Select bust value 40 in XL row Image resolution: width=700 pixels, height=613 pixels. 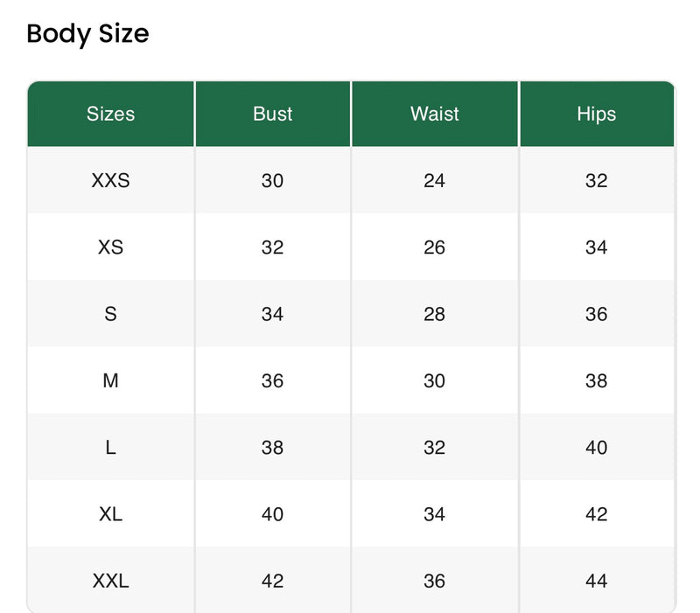(272, 514)
